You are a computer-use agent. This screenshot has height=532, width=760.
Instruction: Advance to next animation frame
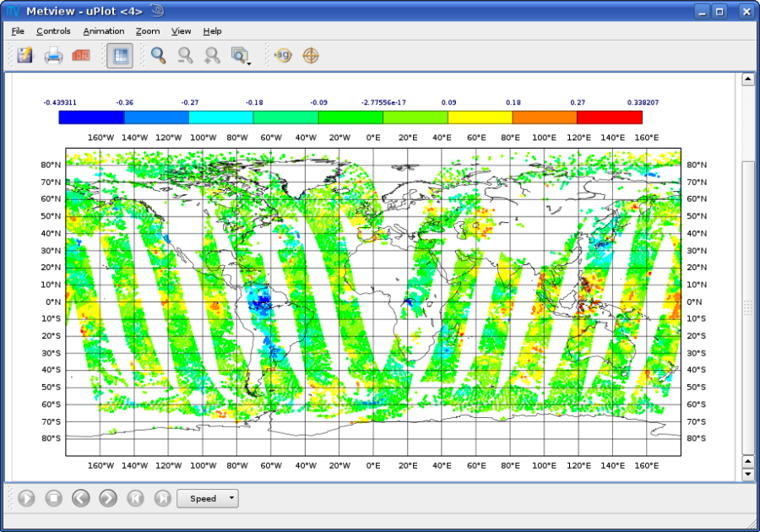click(x=108, y=498)
